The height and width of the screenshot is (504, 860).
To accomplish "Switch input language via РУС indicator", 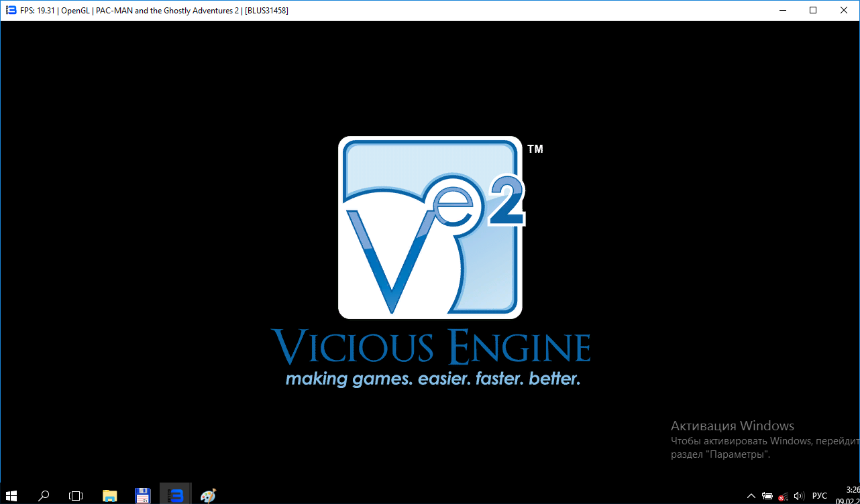I will pos(819,496).
